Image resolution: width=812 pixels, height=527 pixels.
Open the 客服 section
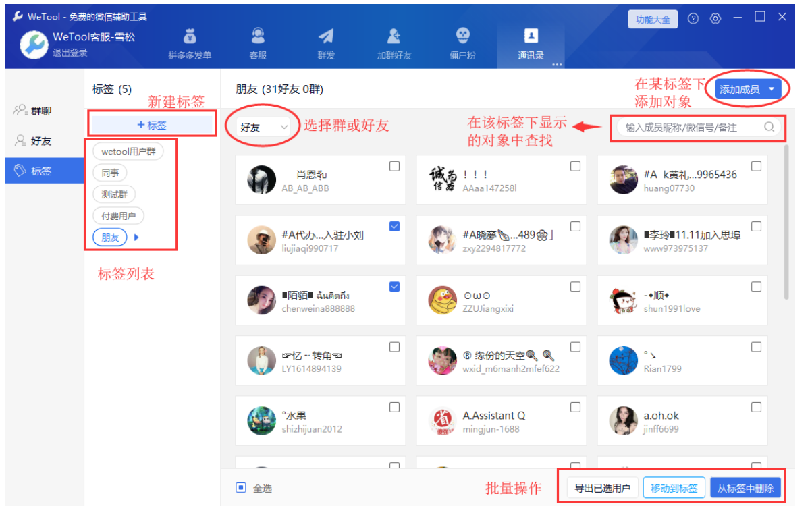click(258, 45)
